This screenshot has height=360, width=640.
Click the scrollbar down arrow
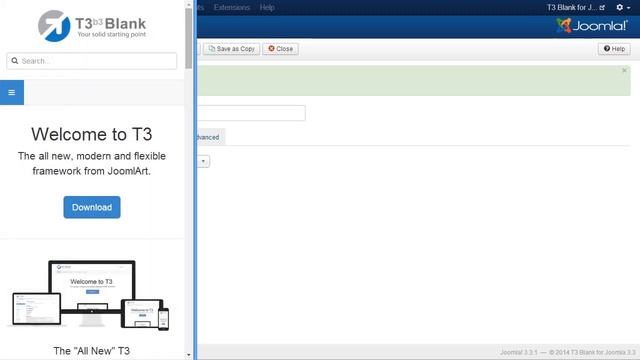pos(188,355)
